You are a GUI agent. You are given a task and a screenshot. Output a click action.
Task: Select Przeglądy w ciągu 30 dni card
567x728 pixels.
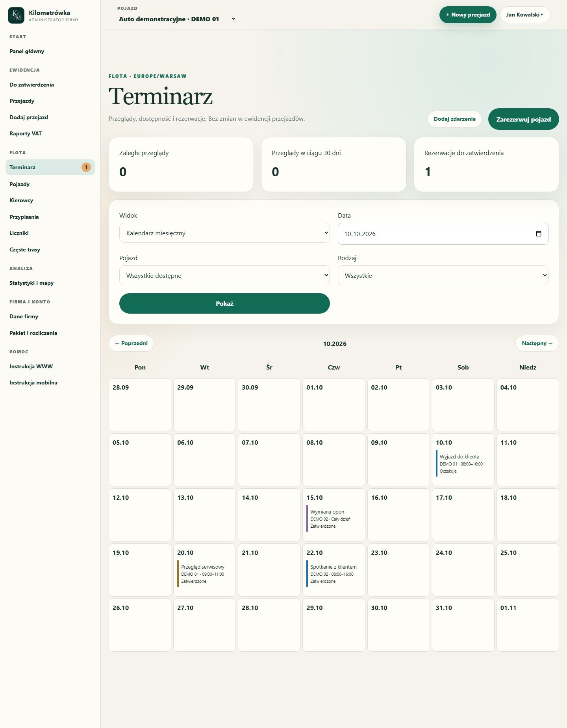point(334,164)
